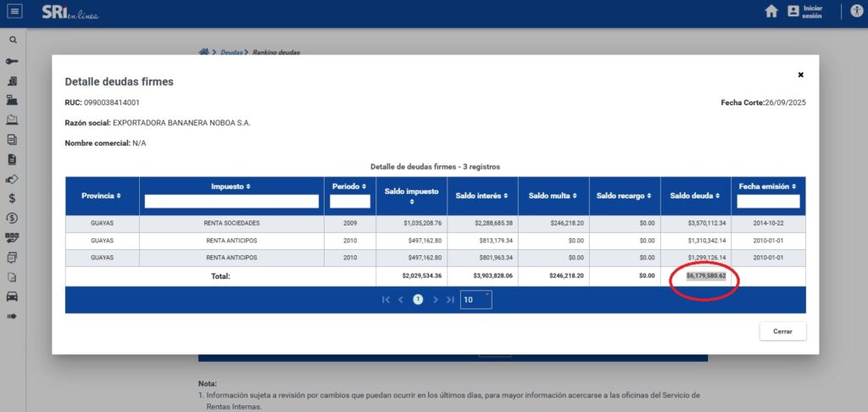
Task: Select the key icon in the sidebar
Action: click(x=13, y=61)
